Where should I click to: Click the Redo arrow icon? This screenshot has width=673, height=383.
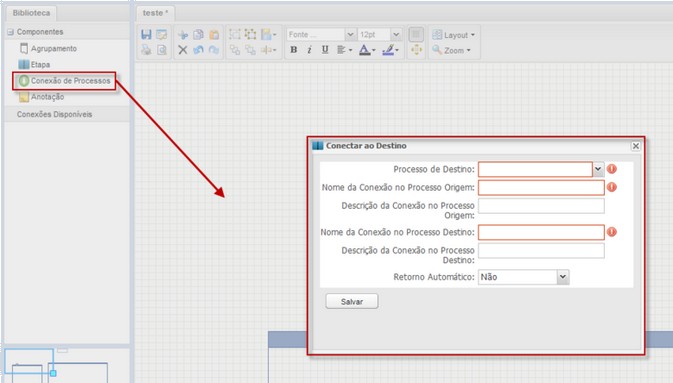214,50
